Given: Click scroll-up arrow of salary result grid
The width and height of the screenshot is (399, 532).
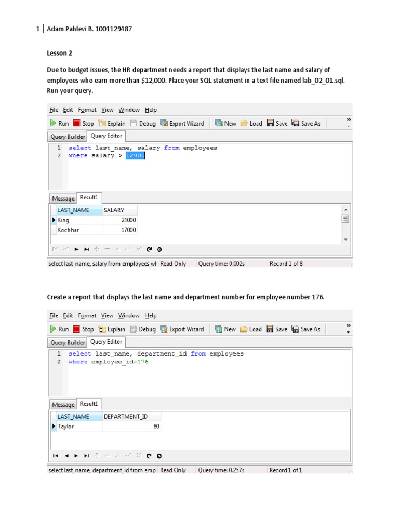Looking at the screenshot, I should [x=345, y=210].
